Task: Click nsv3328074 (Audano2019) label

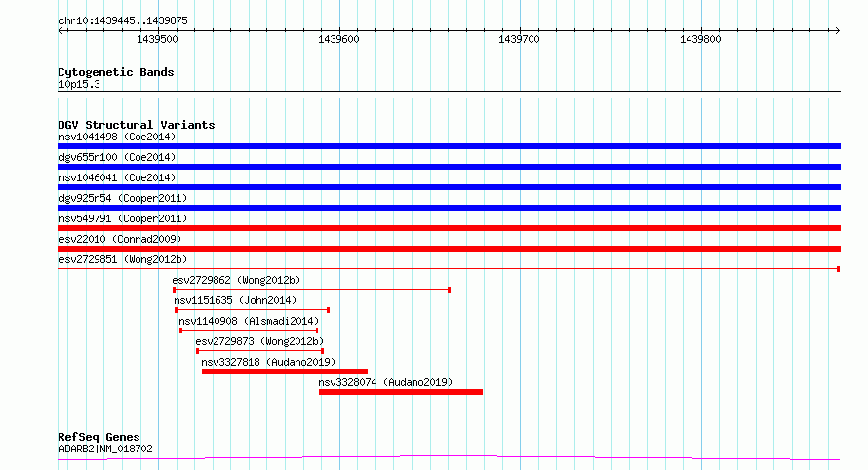Action: pos(385,382)
